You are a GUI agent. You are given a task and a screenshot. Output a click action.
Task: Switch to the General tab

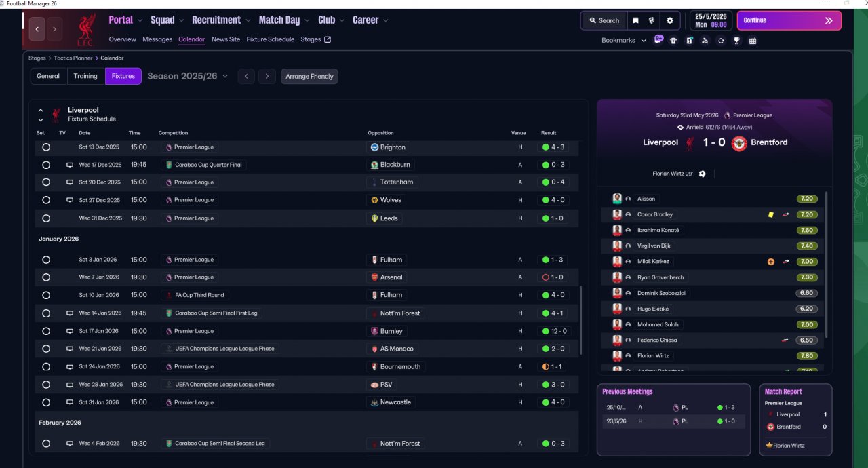pos(48,76)
